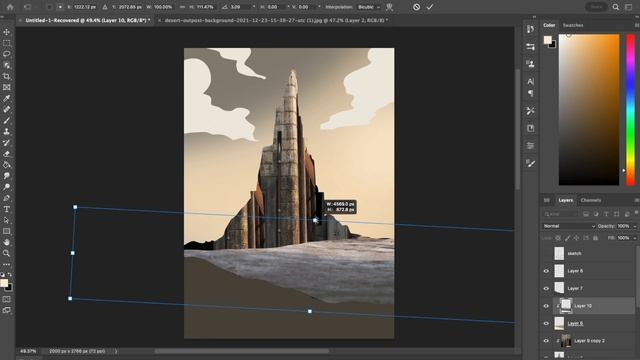The width and height of the screenshot is (640, 360).
Task: Open the blend mode Normal dropdown
Action: click(569, 226)
